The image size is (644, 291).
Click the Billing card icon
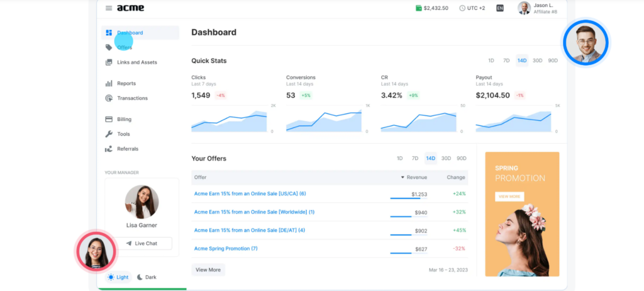click(109, 119)
